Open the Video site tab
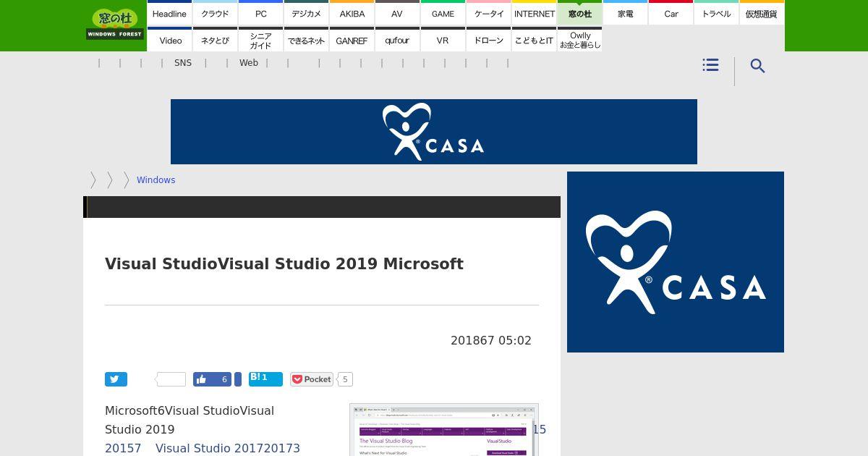868x456 pixels. coord(169,40)
